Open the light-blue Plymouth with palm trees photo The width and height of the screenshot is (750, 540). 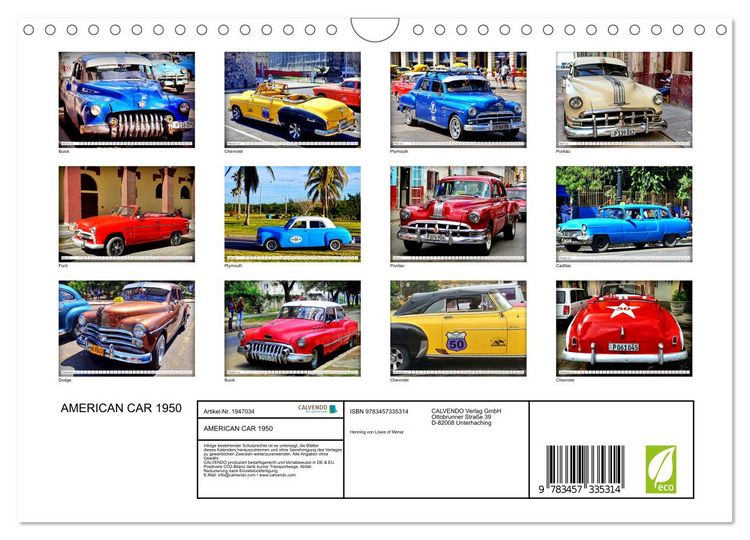[292, 214]
